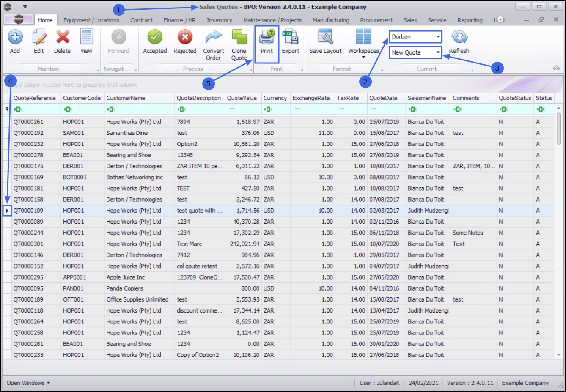Sort by QuoteStatus column header
The width and height of the screenshot is (566, 392).
(x=515, y=98)
